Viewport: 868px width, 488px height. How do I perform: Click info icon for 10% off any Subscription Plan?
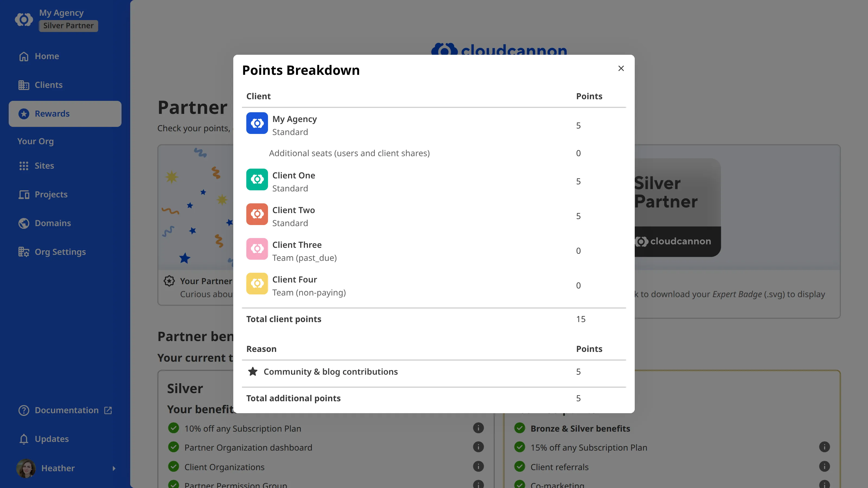click(478, 428)
